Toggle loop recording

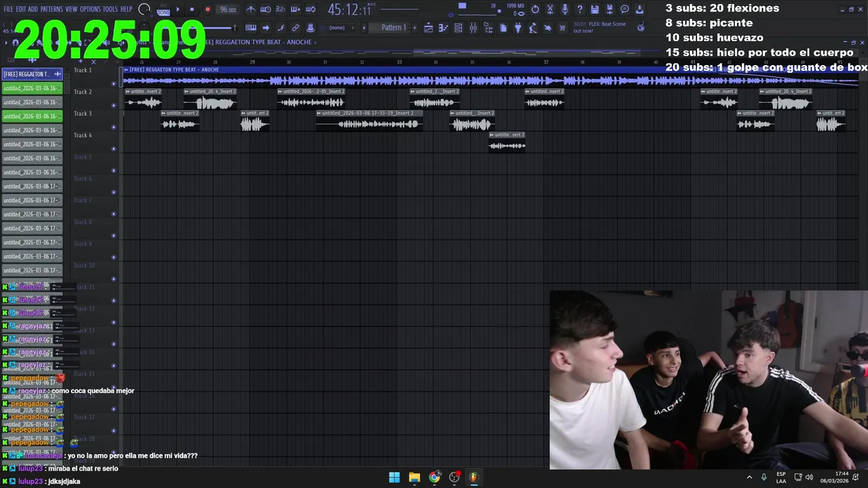pos(311,9)
